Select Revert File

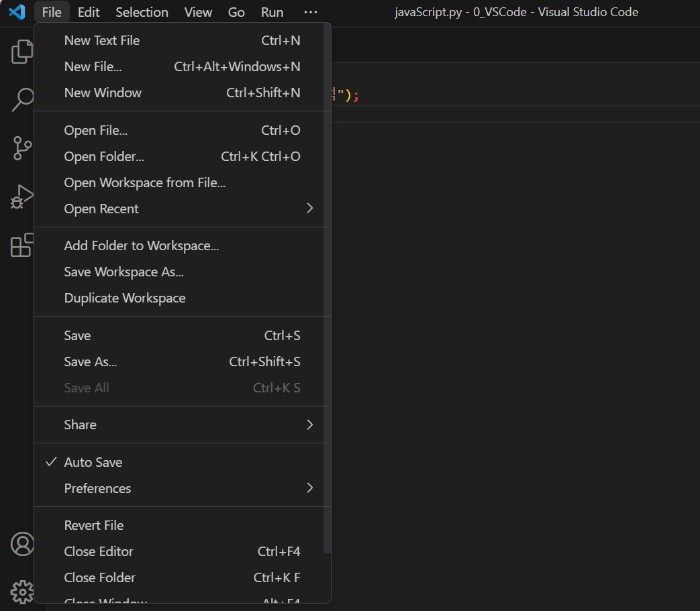(183, 525)
